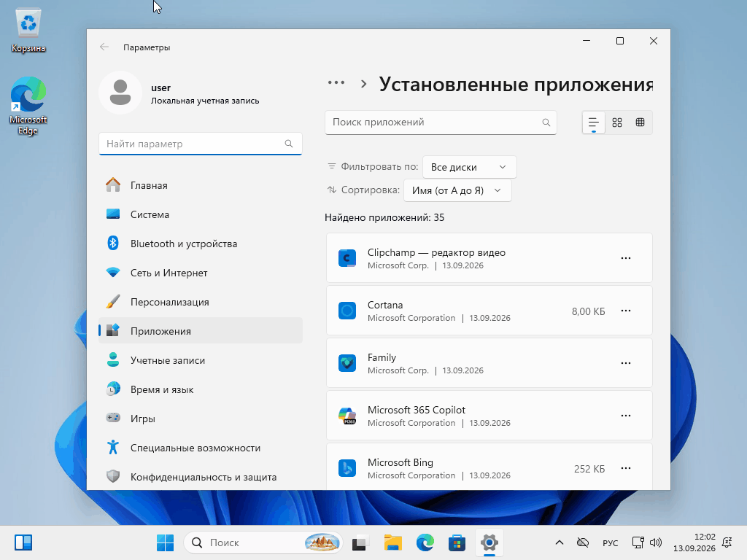Image resolution: width=747 pixels, height=560 pixels.
Task: Show hidden tray icons chevron
Action: point(560,542)
